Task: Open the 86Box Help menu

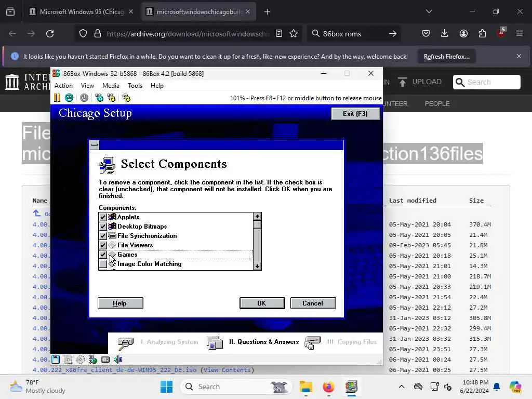Action: coord(157,86)
